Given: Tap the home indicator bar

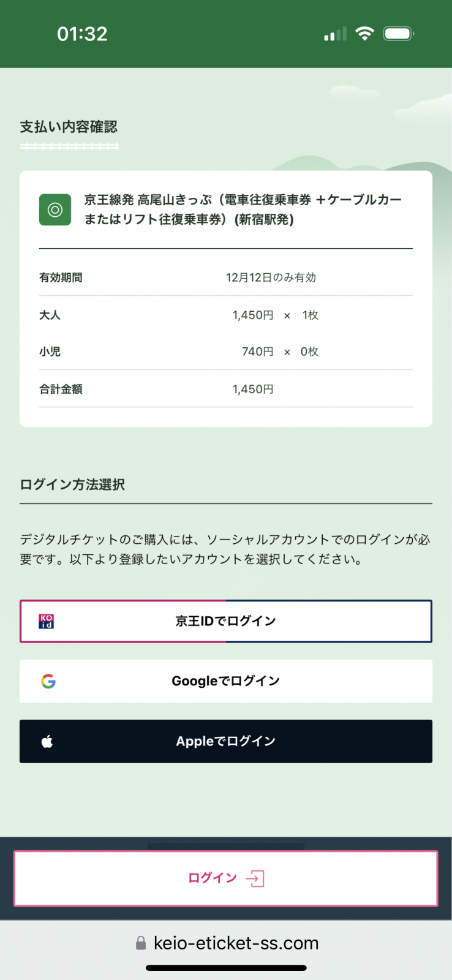Looking at the screenshot, I should 226,968.
